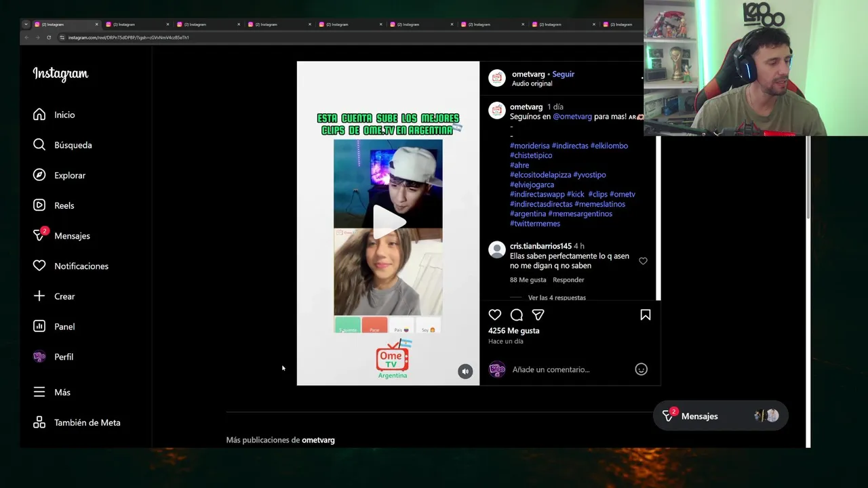This screenshot has height=488, width=868.
Task: Open the #elcositodelapizza hashtag
Action: tap(540, 175)
